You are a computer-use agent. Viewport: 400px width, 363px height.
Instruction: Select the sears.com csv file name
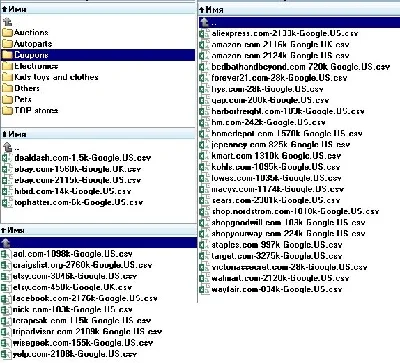tap(276, 200)
